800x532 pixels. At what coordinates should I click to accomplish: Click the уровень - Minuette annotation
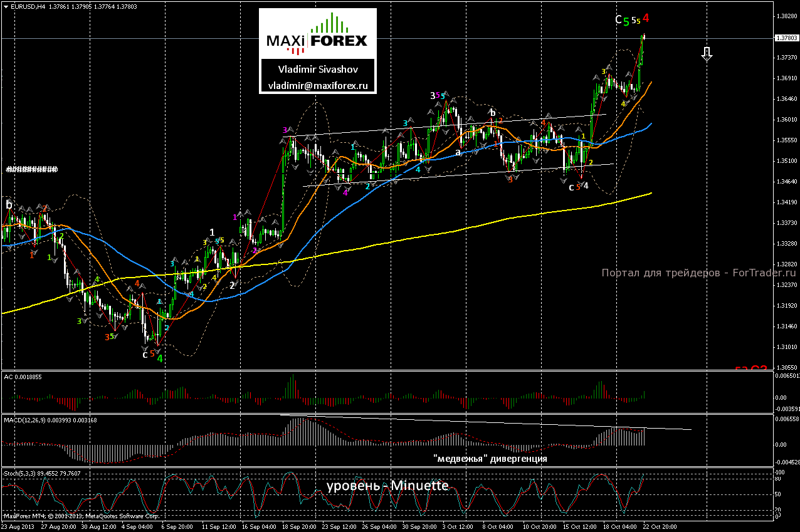(387, 486)
